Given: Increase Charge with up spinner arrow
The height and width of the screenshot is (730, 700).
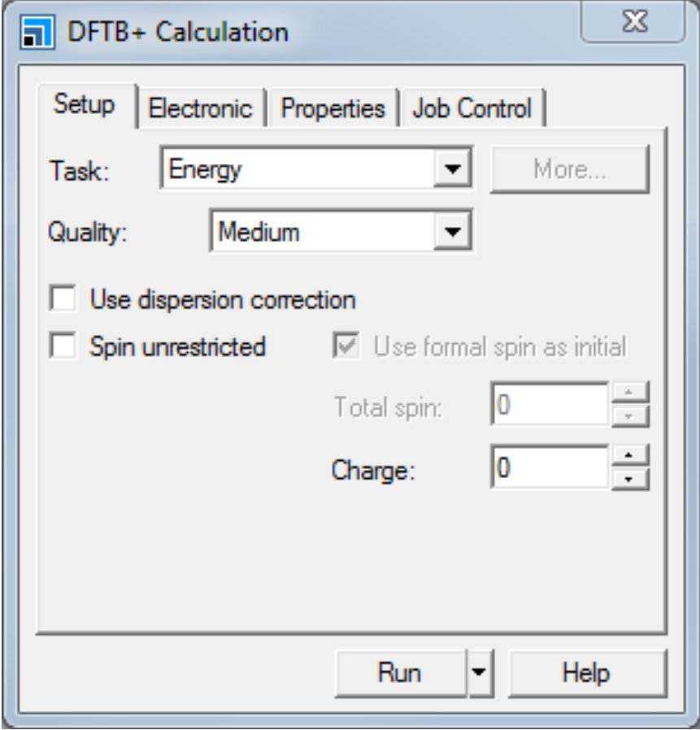Looking at the screenshot, I should coord(630,456).
